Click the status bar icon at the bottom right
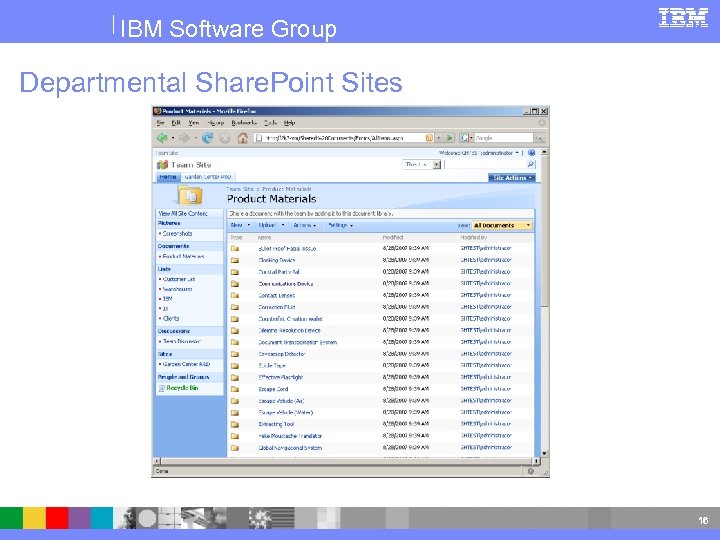 tap(530, 471)
